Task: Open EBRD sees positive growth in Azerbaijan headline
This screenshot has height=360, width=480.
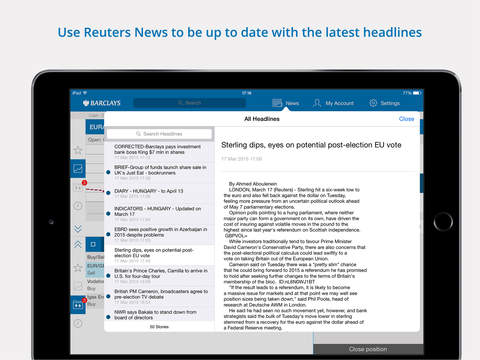Action: [159, 234]
